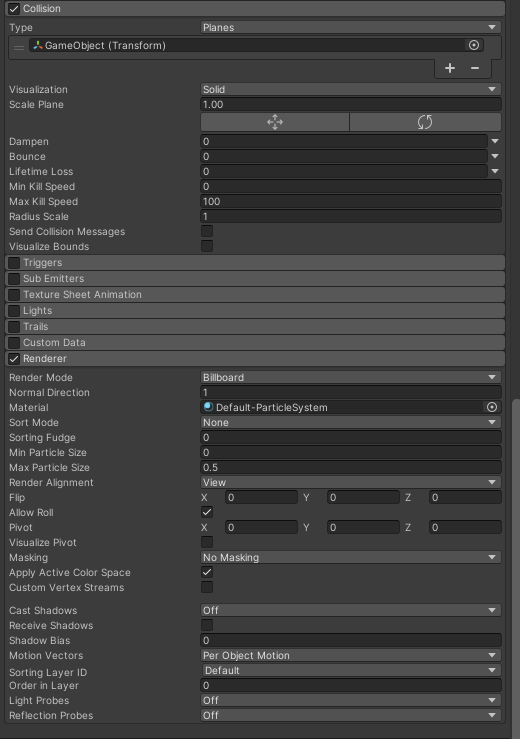Click the Order in Layer field
This screenshot has width=520, height=739.
(x=351, y=685)
